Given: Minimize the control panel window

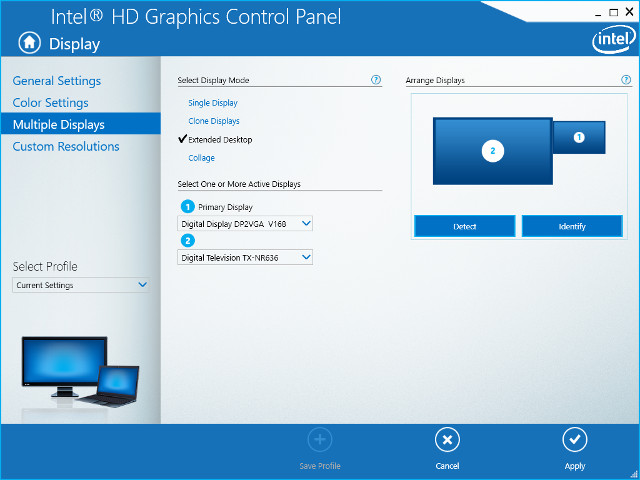Looking at the screenshot, I should pyautogui.click(x=598, y=13).
